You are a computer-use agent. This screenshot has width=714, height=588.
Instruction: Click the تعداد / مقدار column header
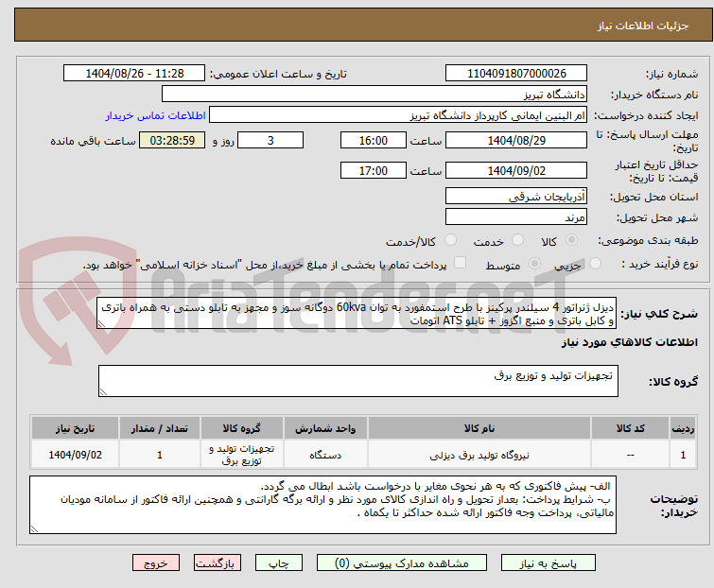click(x=160, y=428)
